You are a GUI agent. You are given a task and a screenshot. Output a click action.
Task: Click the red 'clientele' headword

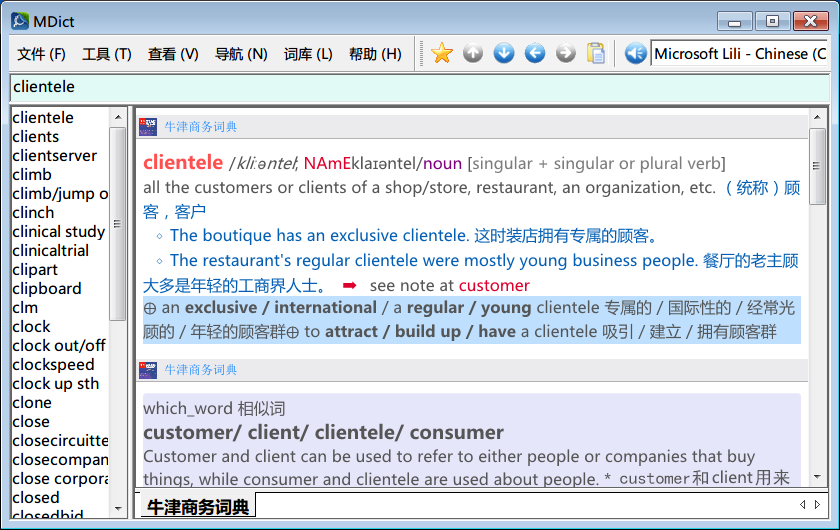pos(183,162)
